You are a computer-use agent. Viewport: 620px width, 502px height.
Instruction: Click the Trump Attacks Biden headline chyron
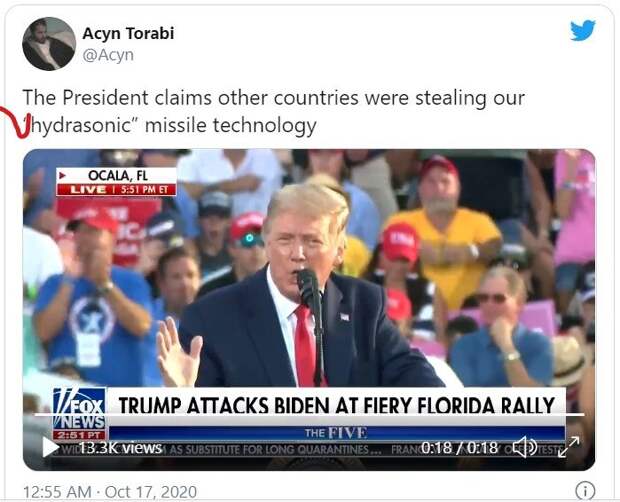(x=336, y=405)
